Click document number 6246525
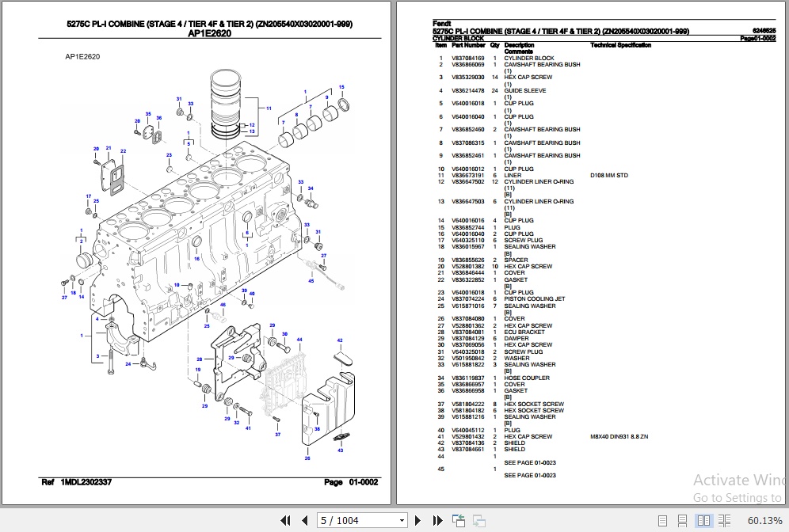789x532 pixels. (x=764, y=31)
